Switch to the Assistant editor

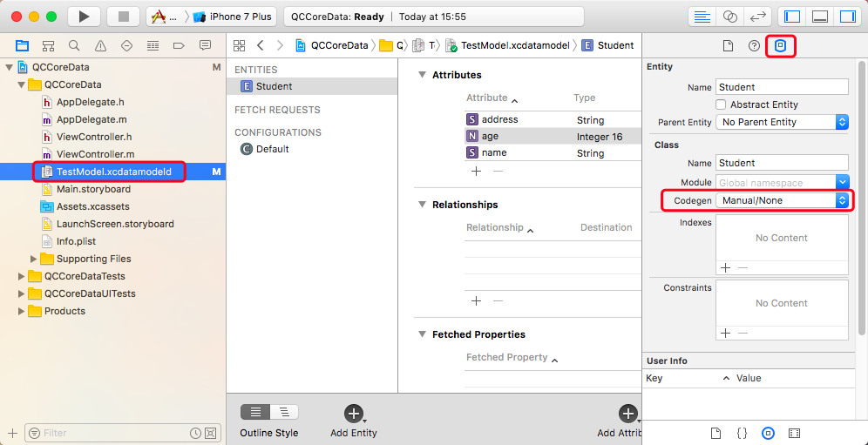click(x=730, y=17)
